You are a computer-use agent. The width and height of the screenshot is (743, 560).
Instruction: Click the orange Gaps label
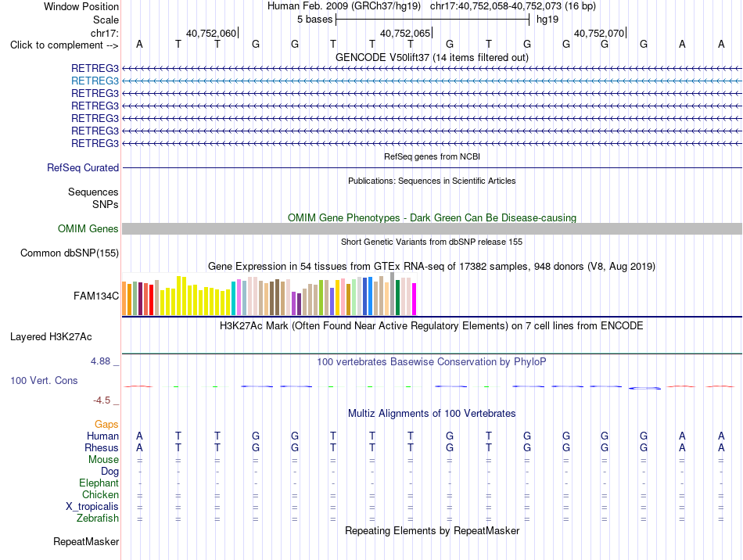point(106,424)
